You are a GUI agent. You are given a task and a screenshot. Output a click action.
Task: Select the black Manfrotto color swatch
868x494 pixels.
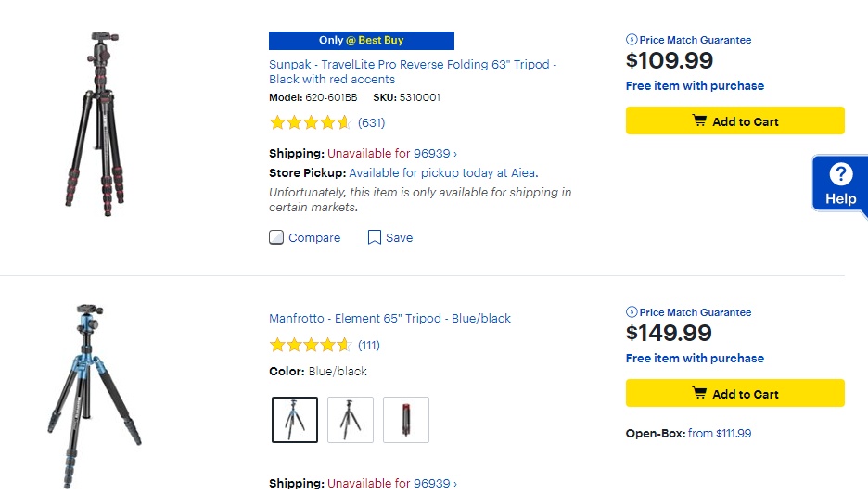point(351,420)
